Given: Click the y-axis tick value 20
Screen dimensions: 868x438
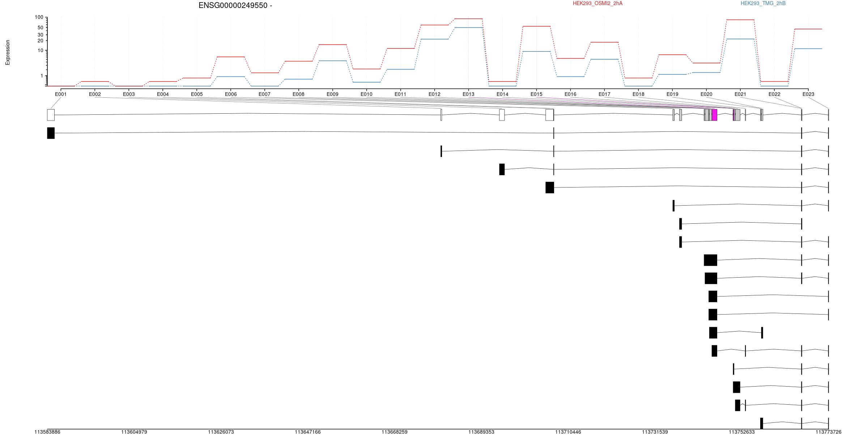Looking at the screenshot, I should tap(41, 41).
